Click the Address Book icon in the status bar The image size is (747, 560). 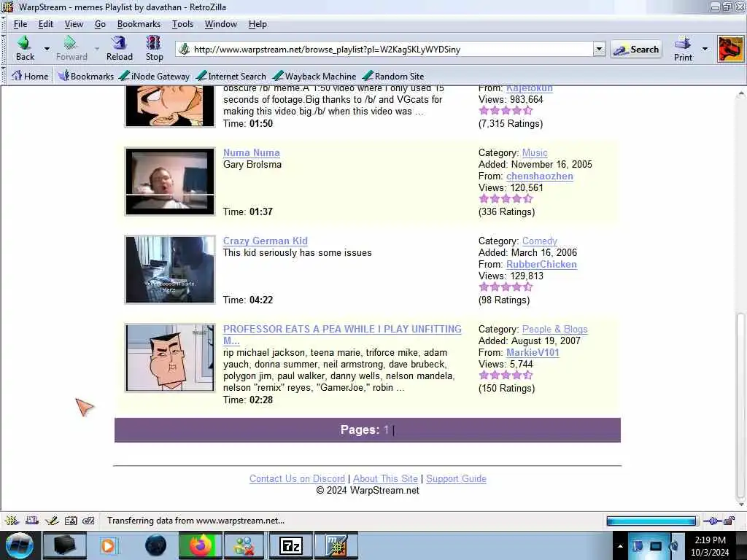(71, 521)
